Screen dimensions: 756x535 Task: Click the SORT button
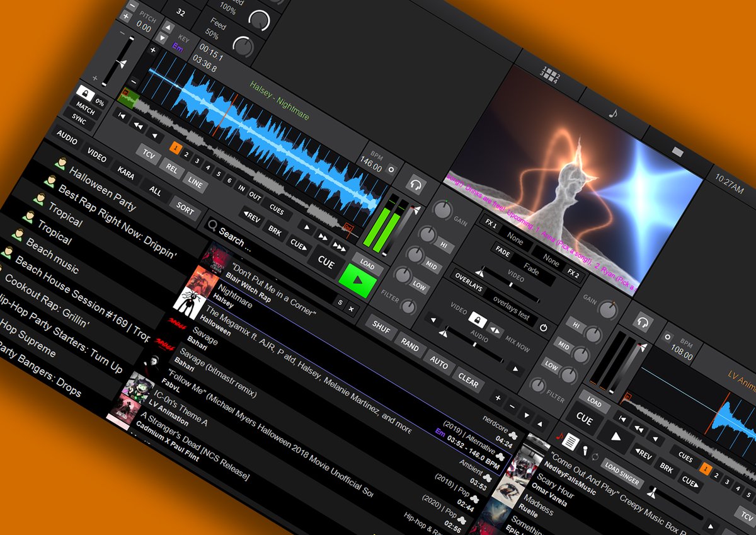tap(185, 207)
